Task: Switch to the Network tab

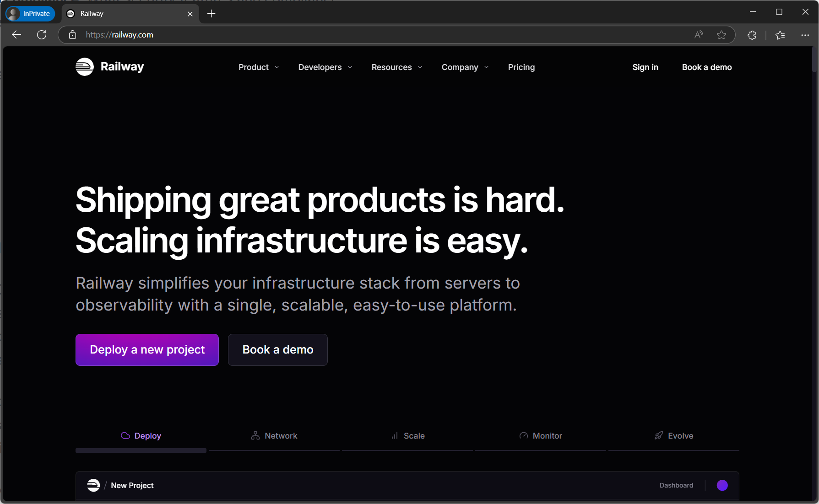Action: [274, 436]
